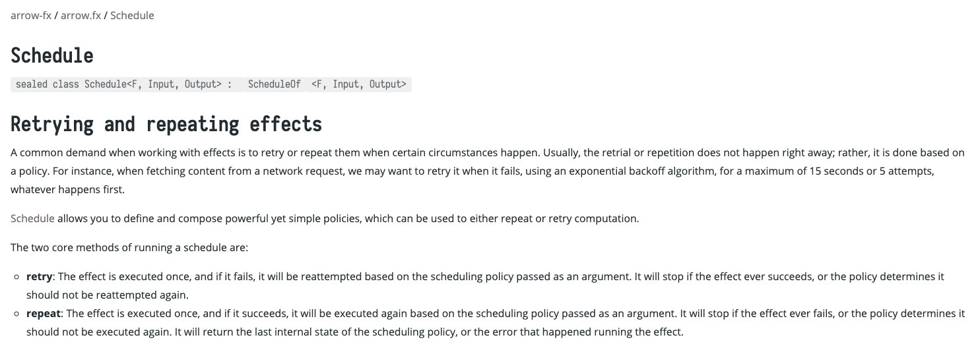Open the arrow-fx breadcrumb link
This screenshot has width=980, height=356.
[31, 15]
